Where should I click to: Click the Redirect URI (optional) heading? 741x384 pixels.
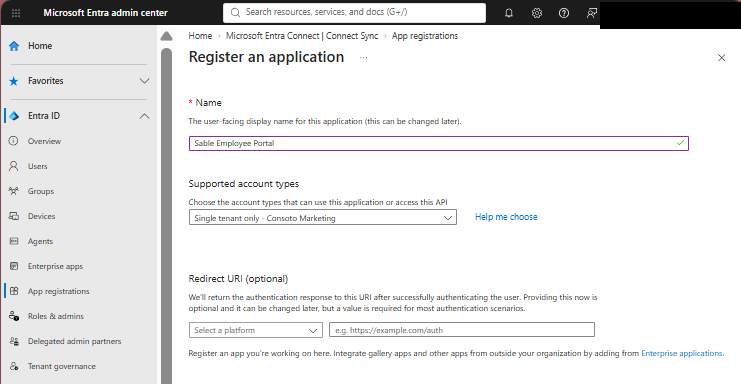pos(238,279)
